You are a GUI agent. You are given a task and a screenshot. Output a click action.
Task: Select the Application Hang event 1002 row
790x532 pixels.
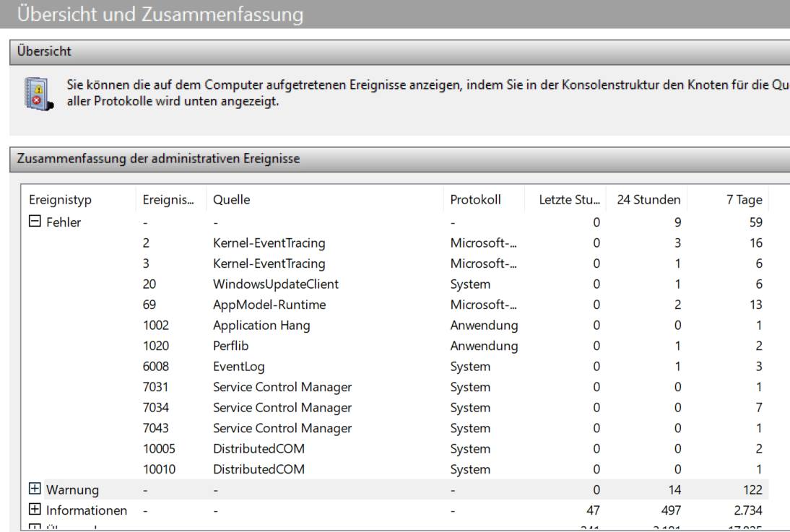[261, 326]
